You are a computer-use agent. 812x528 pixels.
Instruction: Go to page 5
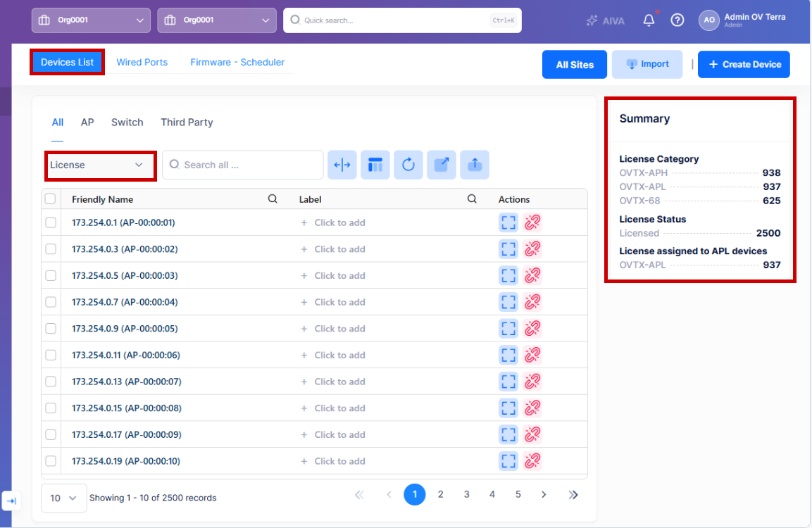click(x=518, y=494)
